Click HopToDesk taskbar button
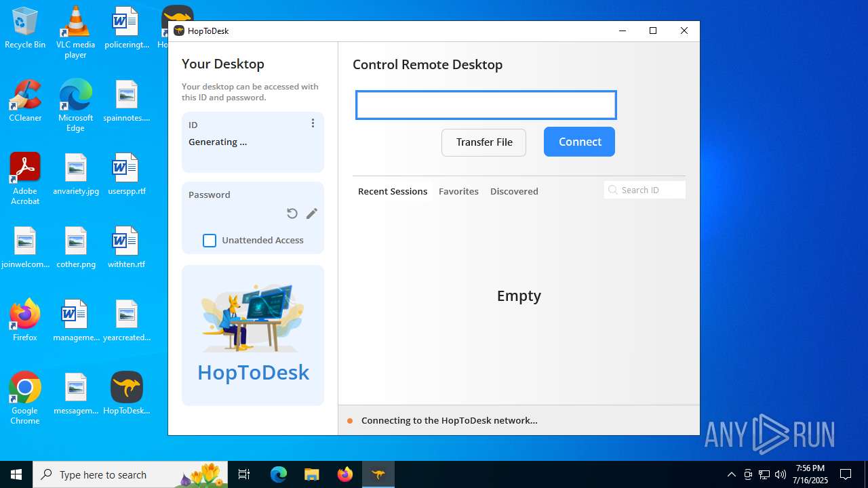The width and height of the screenshot is (868, 488). pos(378,474)
